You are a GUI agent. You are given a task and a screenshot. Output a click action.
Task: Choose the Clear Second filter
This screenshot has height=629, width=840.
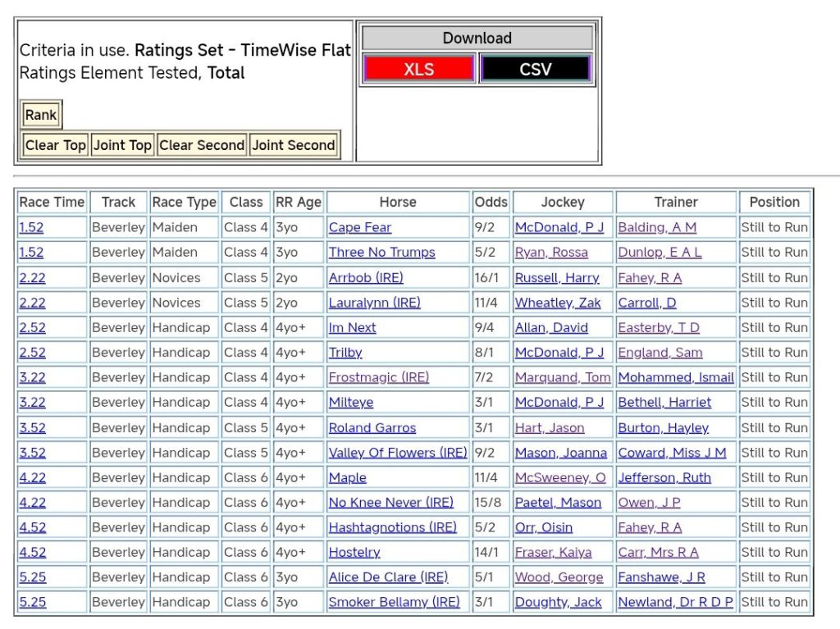pos(202,145)
